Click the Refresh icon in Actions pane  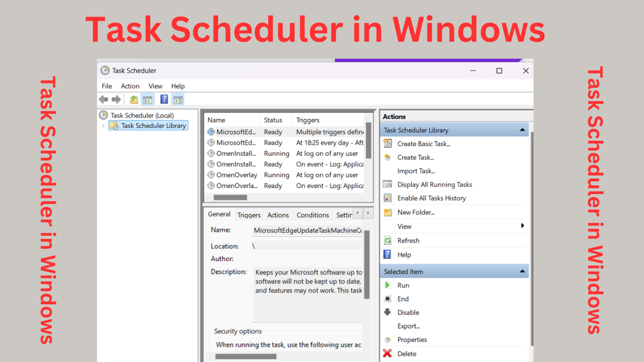click(x=387, y=240)
